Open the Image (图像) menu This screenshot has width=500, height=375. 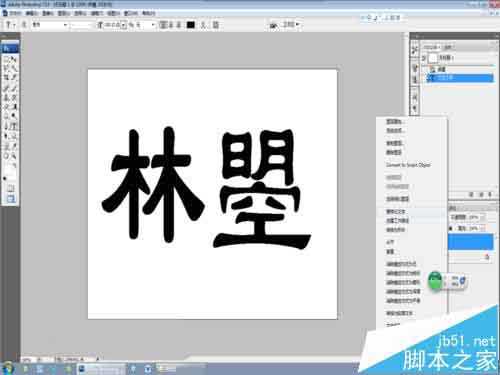48,13
